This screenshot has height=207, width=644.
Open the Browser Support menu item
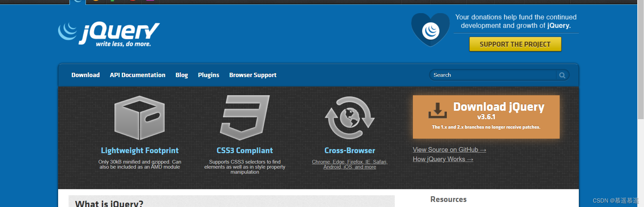coord(253,75)
